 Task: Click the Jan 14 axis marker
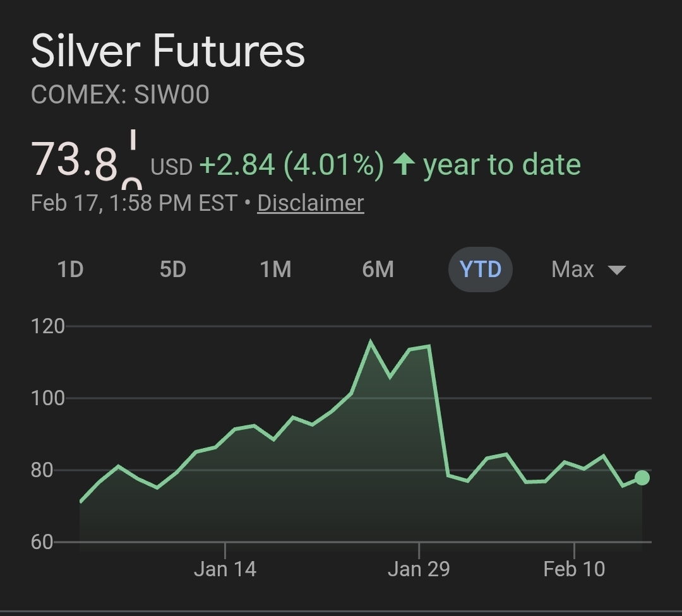[225, 569]
